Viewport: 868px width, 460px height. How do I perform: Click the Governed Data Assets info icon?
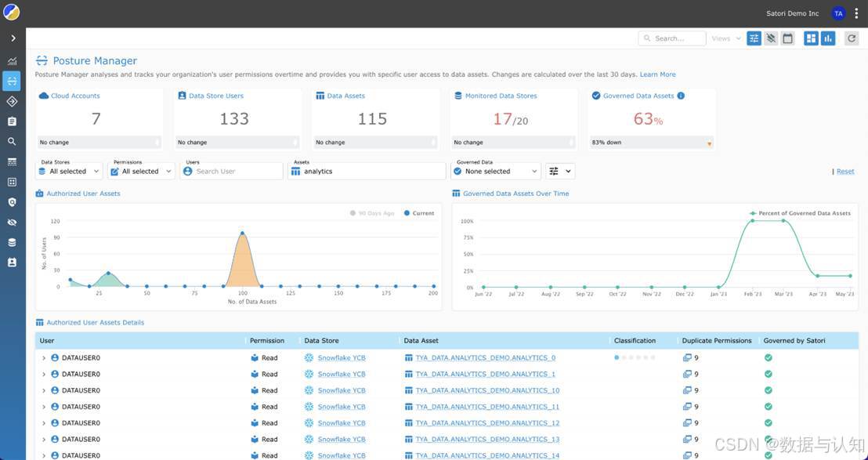(x=681, y=96)
